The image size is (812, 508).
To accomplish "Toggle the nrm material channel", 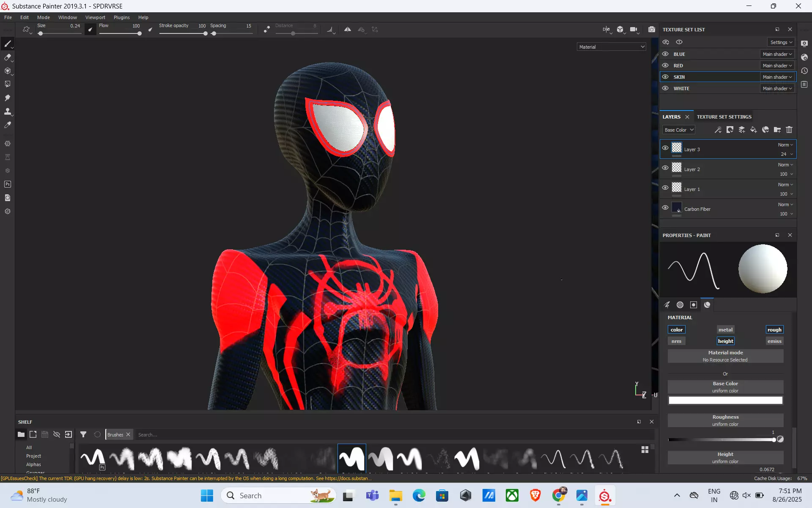I will tap(676, 341).
